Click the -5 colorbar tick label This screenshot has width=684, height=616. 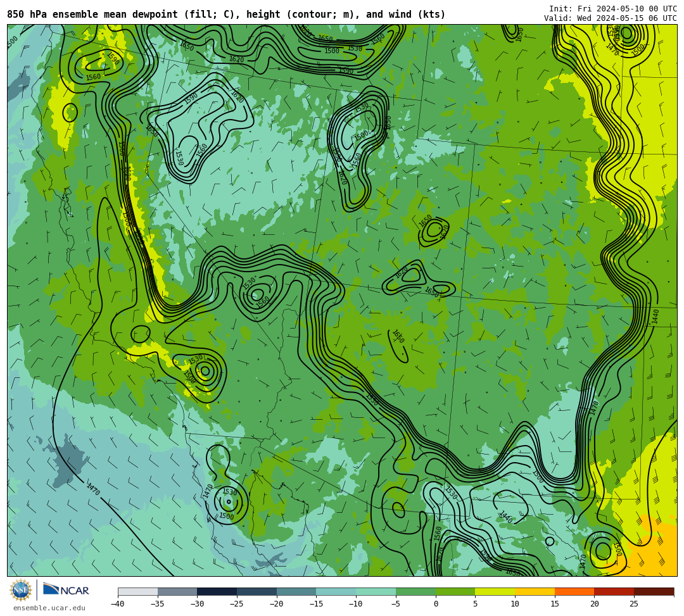click(396, 604)
